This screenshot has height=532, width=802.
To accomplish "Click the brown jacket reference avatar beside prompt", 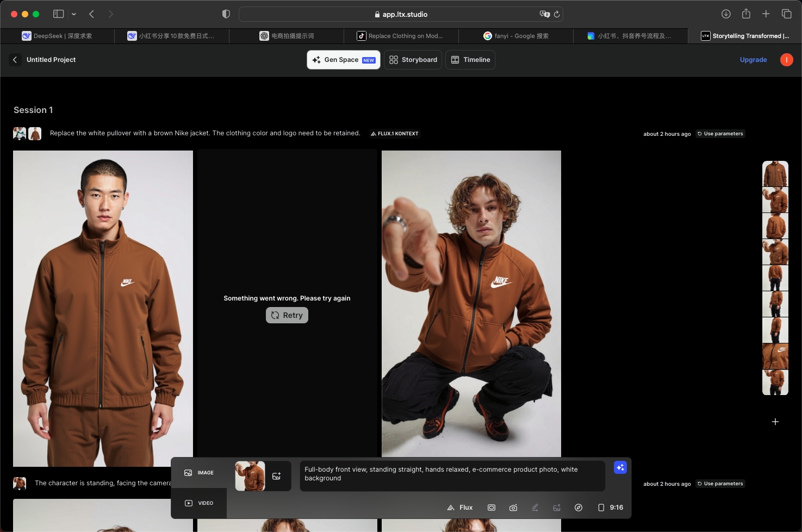I will pos(35,134).
